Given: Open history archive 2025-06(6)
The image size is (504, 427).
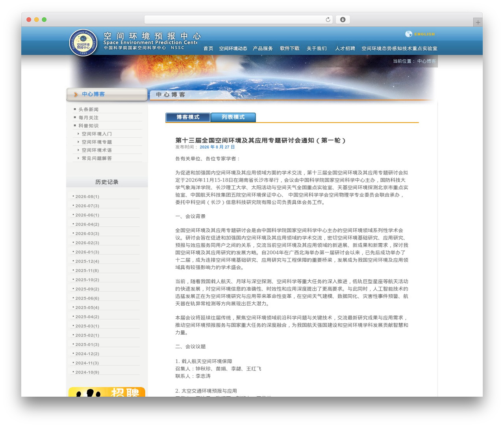Looking at the screenshot, I should pos(87,298).
